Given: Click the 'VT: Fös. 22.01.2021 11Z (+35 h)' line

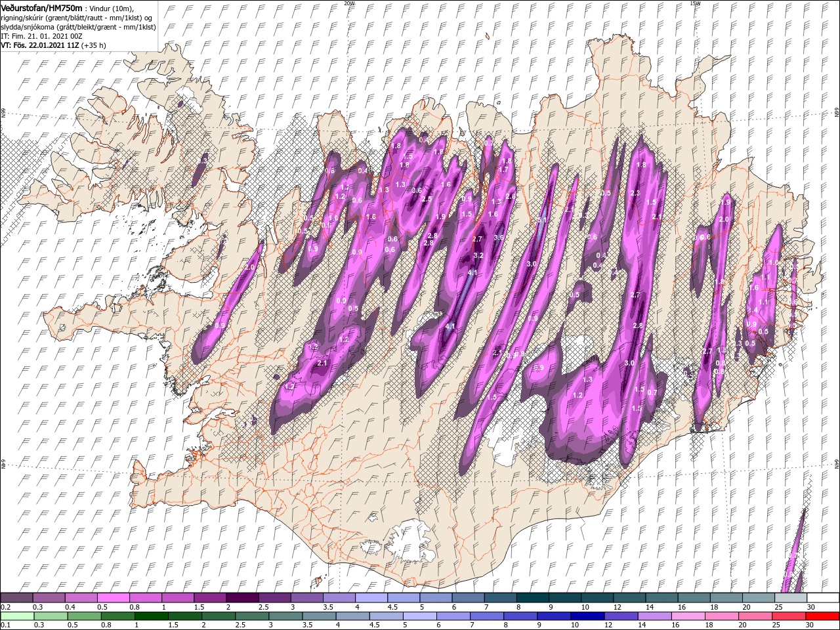Looking at the screenshot, I should click(x=54, y=45).
